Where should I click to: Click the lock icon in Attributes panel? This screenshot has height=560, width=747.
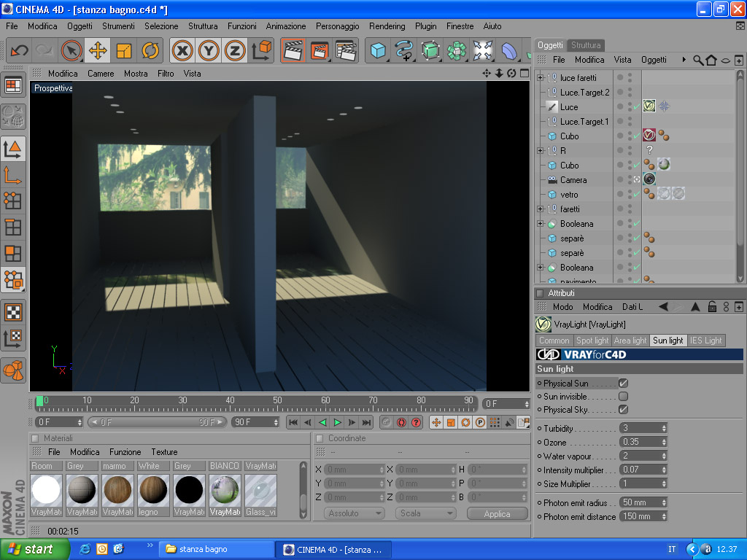(x=712, y=307)
